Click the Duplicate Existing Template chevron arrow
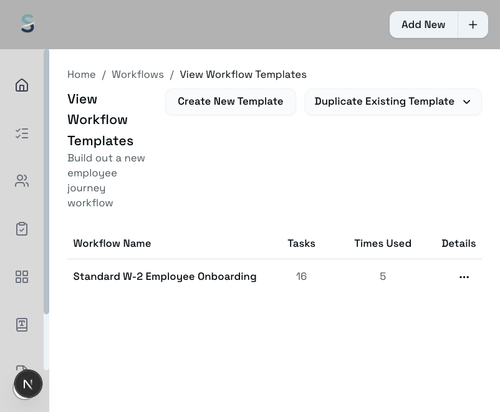Viewport: 500px width, 412px height. [467, 102]
